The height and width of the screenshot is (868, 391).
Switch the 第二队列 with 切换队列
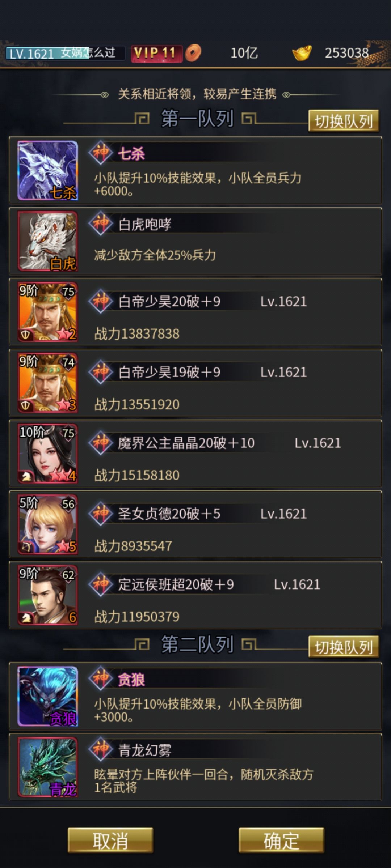344,647
